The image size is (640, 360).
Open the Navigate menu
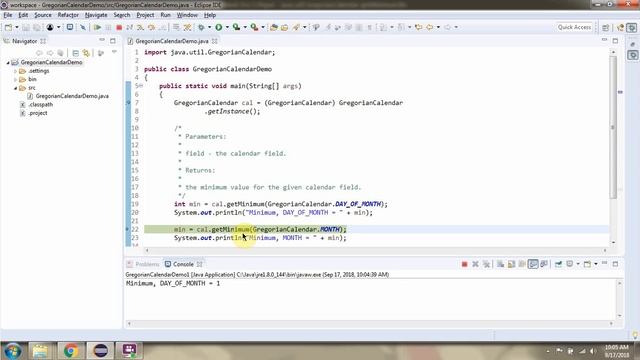[x=96, y=15]
